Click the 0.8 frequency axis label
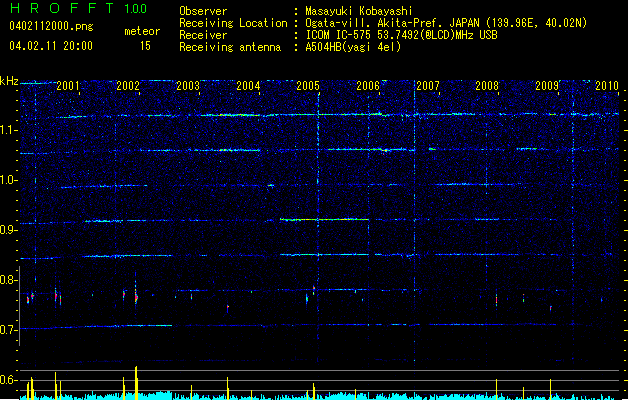 [9, 280]
